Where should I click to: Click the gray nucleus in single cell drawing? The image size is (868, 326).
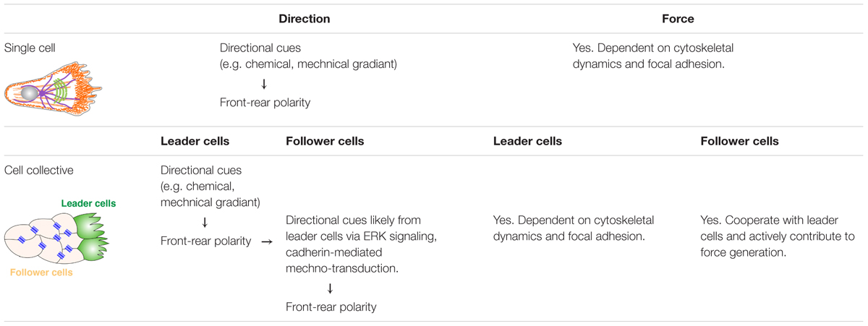(30, 93)
